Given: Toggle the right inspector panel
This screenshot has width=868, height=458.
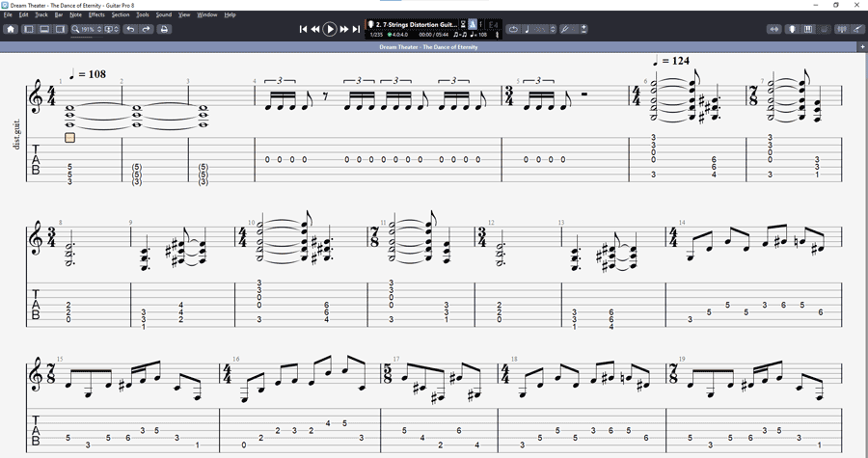Looking at the screenshot, I should point(60,29).
